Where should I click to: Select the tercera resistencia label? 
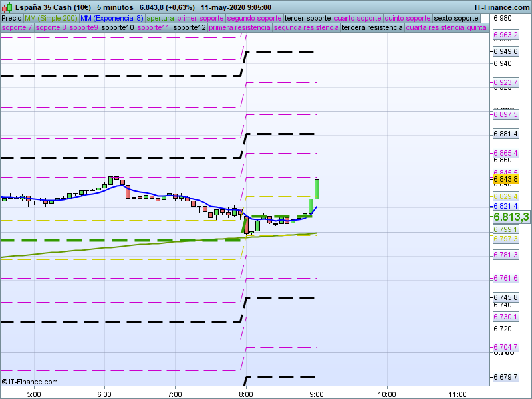[371, 28]
